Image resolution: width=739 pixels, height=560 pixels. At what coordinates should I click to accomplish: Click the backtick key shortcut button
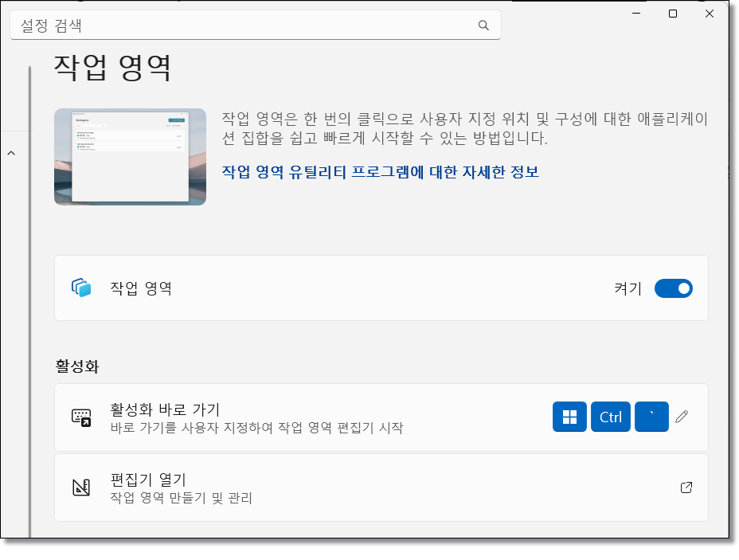tap(651, 417)
